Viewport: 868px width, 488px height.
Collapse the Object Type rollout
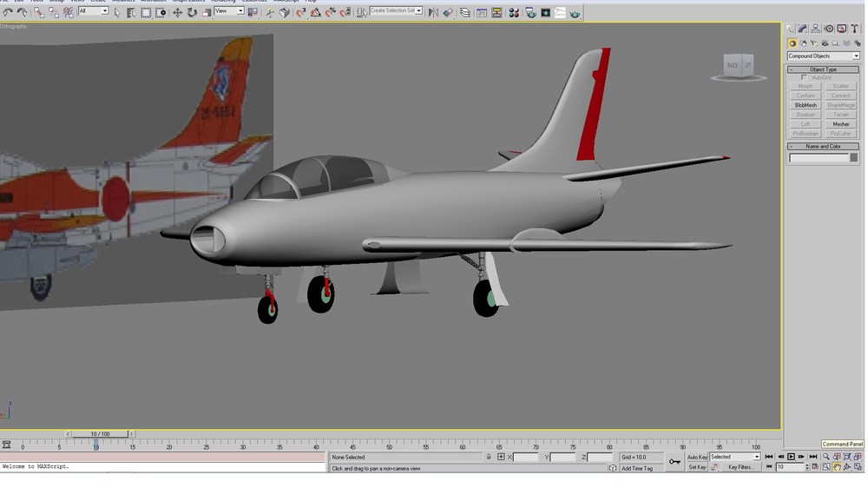pyautogui.click(x=823, y=69)
